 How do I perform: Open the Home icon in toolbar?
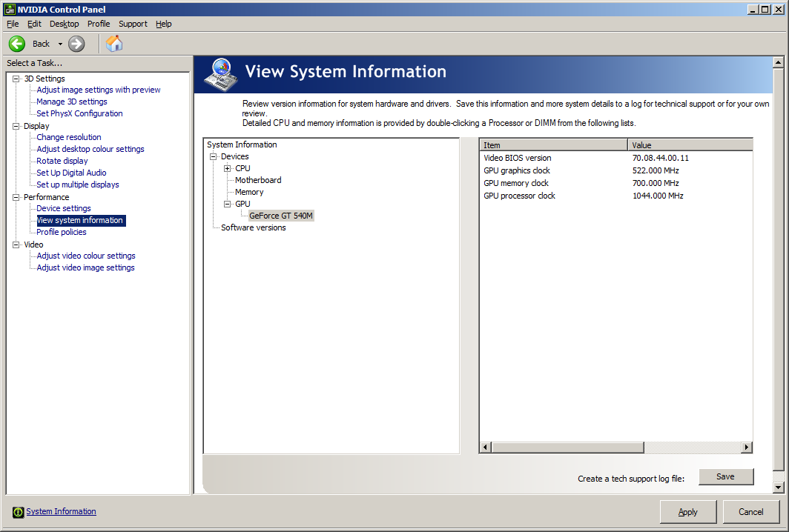pyautogui.click(x=114, y=44)
